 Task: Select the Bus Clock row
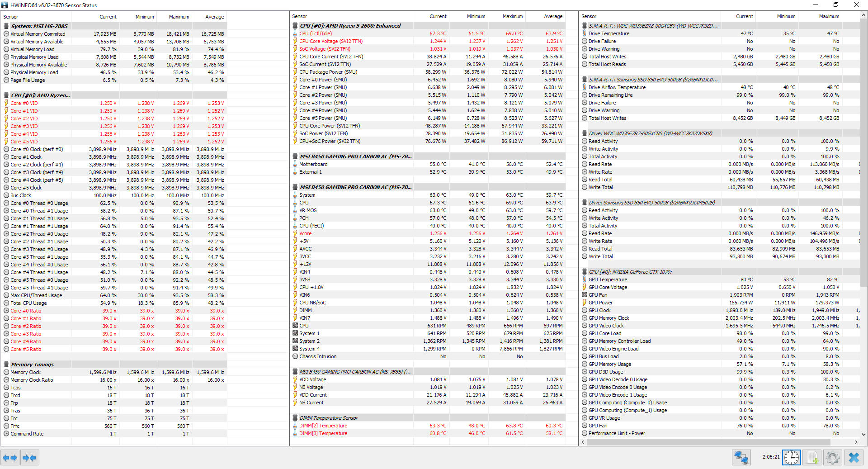pyautogui.click(x=114, y=195)
